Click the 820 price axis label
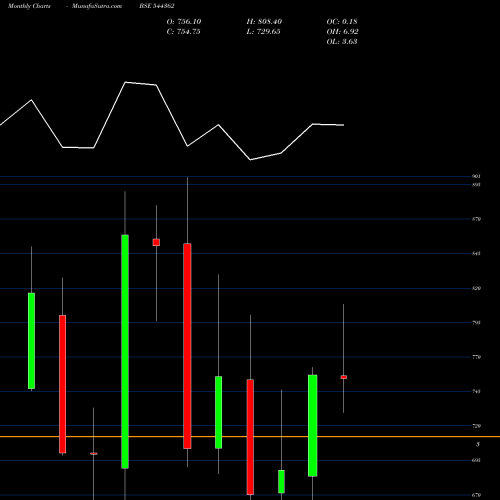The height and width of the screenshot is (500, 500). click(x=476, y=288)
